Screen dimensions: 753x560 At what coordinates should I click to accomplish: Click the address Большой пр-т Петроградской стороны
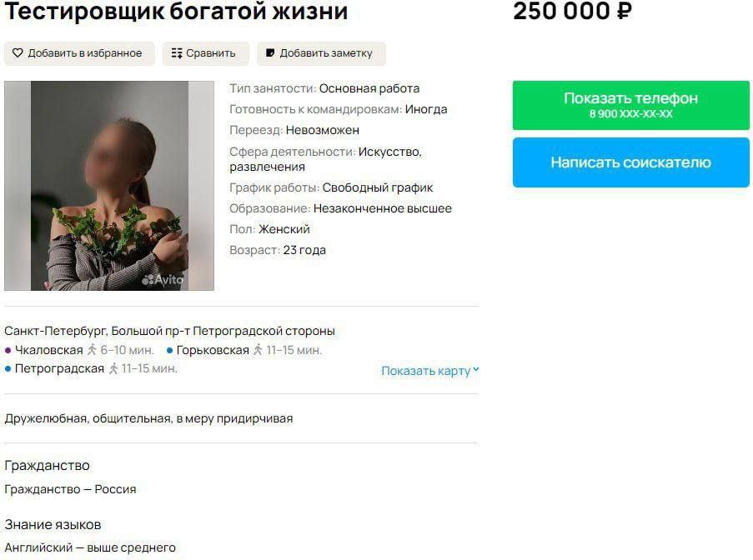point(223,331)
